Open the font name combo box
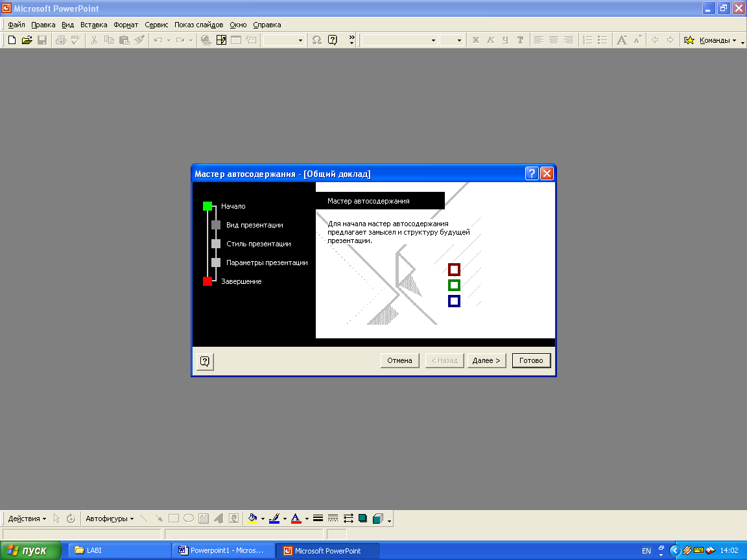747x560 pixels. click(x=399, y=40)
